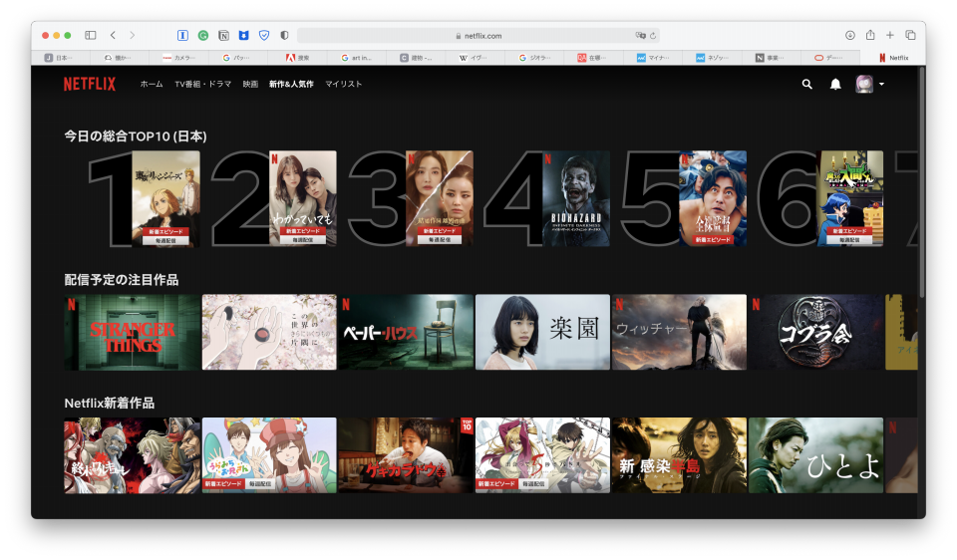Open Netflix search magnifier icon

point(806,84)
